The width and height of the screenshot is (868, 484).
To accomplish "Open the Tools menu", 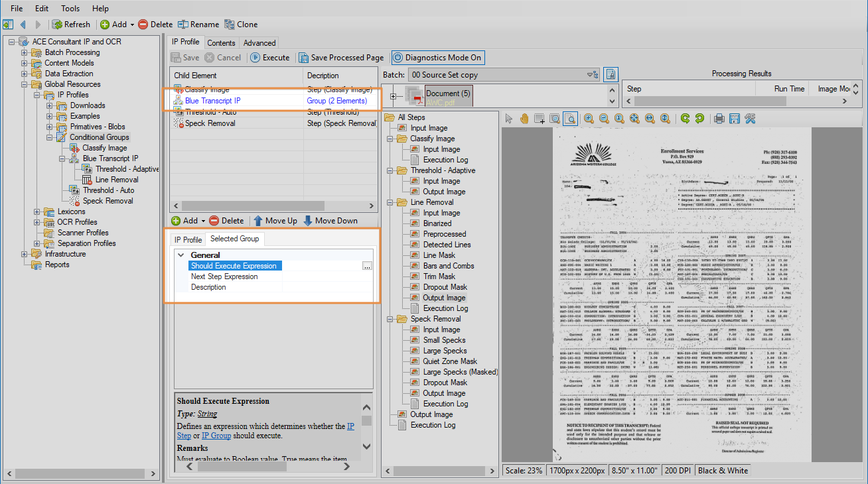I will tap(70, 9).
